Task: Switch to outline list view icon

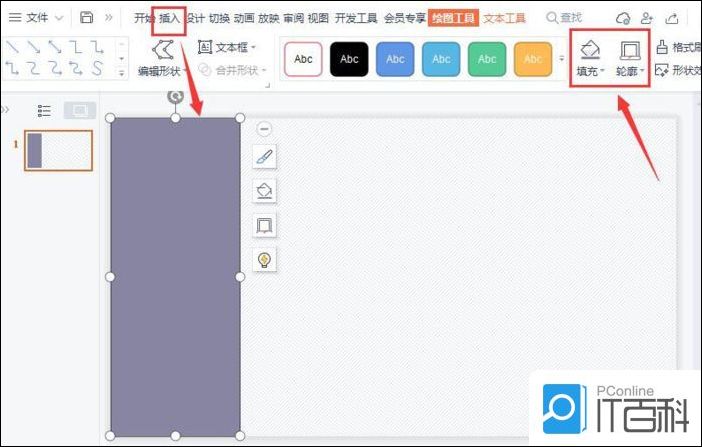Action: click(44, 111)
